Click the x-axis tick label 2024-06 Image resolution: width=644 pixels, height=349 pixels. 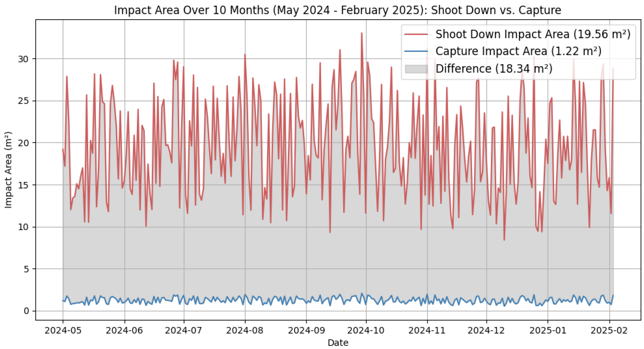[x=124, y=331]
